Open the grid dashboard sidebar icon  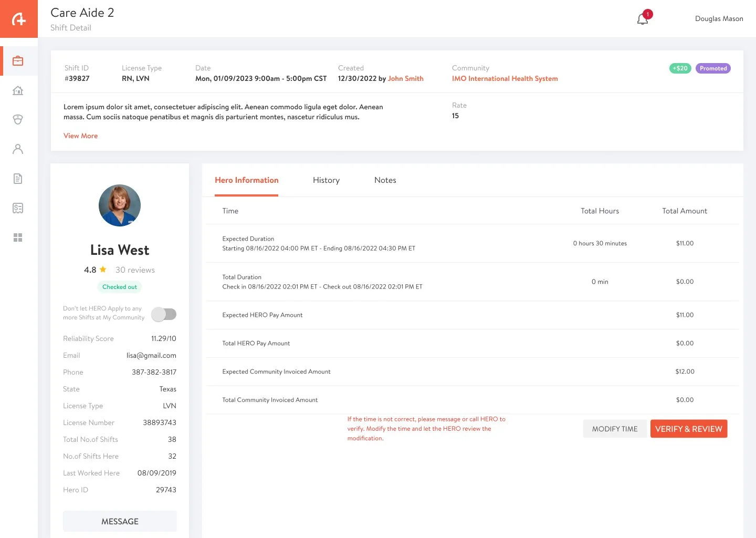coord(18,237)
